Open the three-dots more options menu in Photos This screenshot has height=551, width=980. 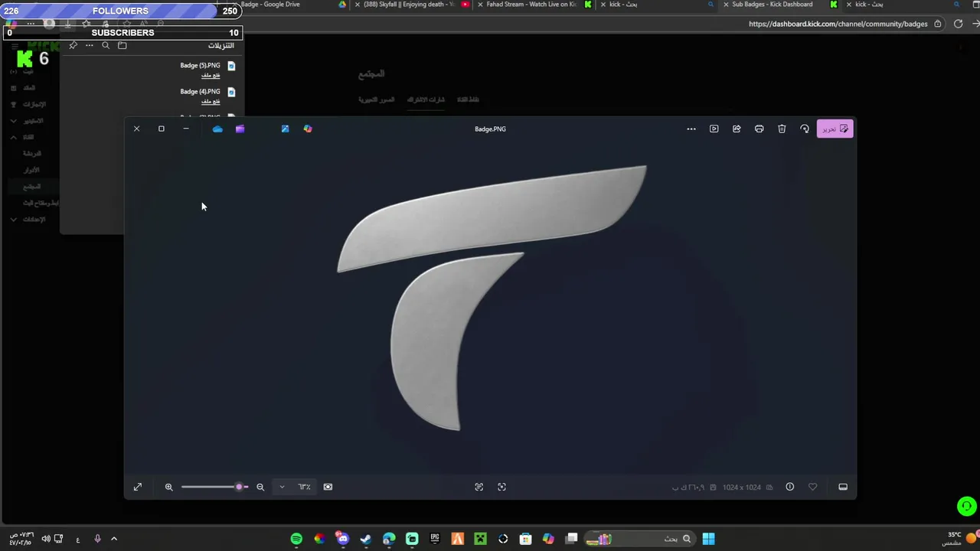pos(691,129)
